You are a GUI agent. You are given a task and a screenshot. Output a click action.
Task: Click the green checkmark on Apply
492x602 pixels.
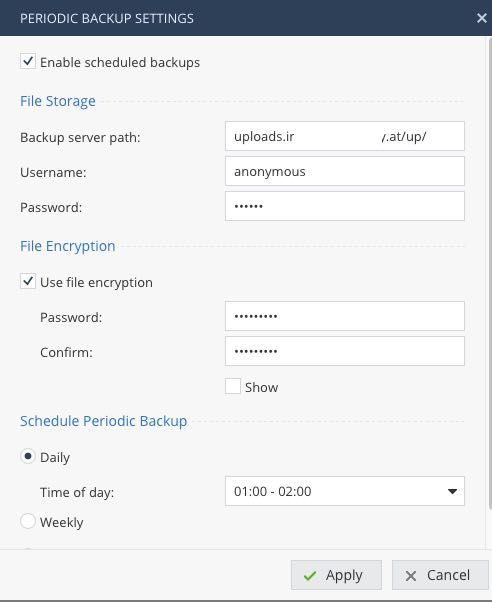tap(310, 576)
